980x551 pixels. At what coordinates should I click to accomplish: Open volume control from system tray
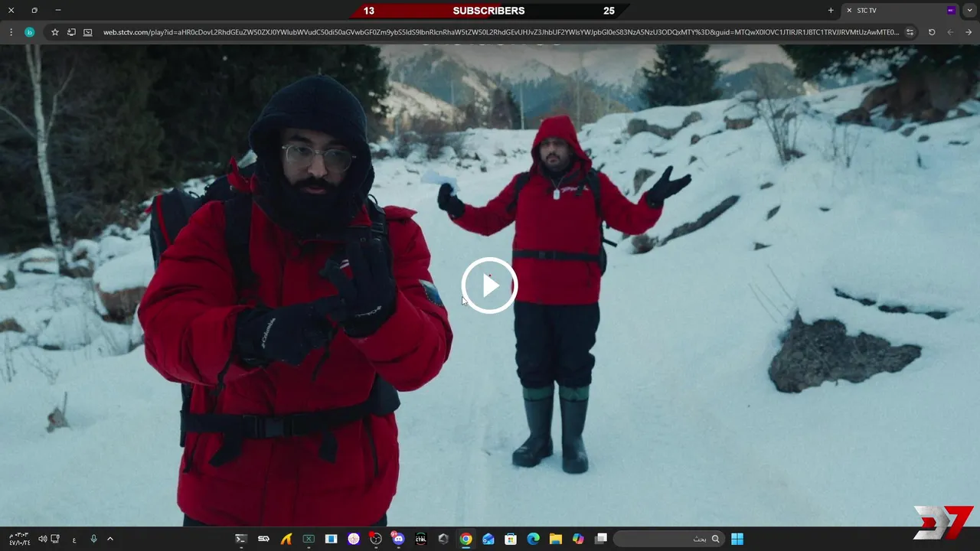(x=42, y=539)
